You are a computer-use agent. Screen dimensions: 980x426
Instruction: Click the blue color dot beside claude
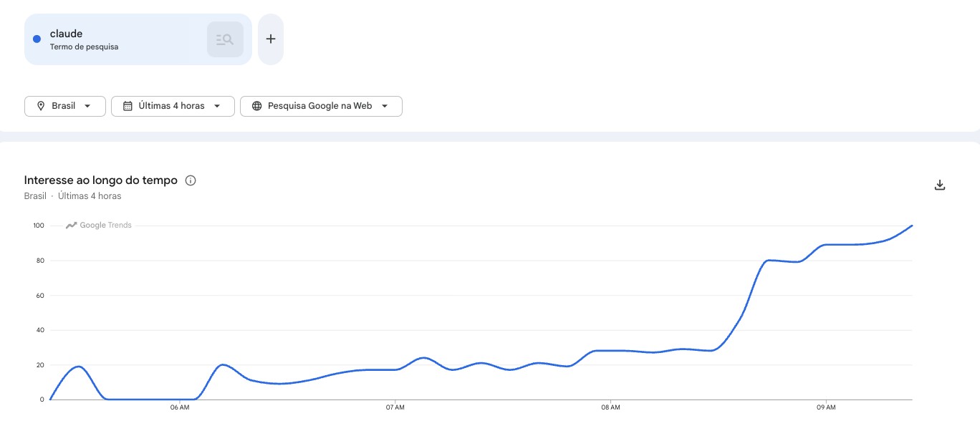37,39
